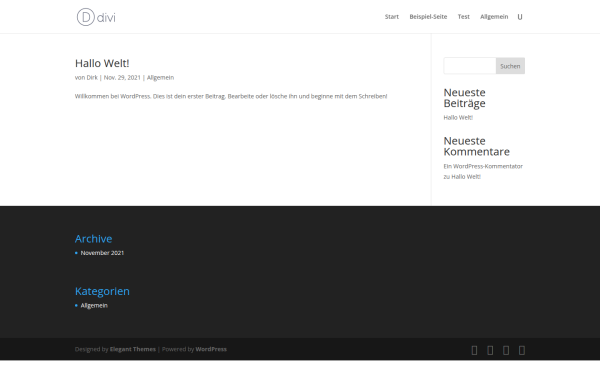Click the post date Nov. 29, 2021

pyautogui.click(x=122, y=77)
